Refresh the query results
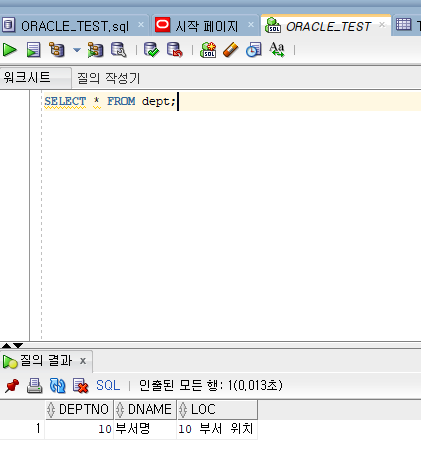Screen dimensions: 421x474 click(58, 386)
